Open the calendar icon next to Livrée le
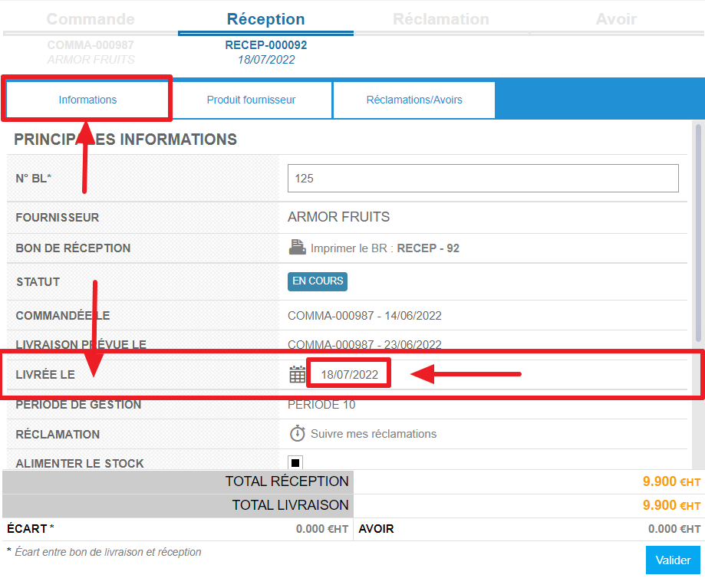 coord(297,374)
